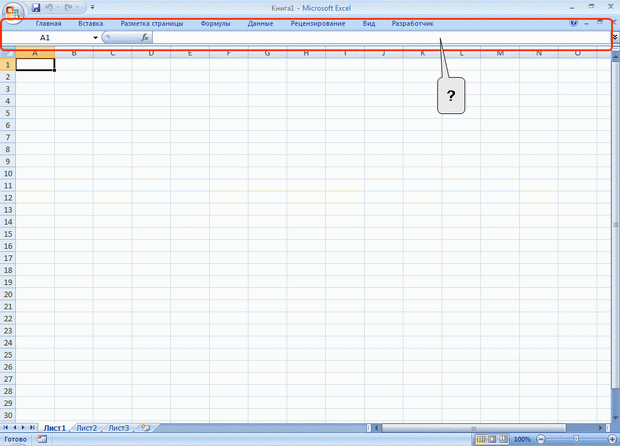This screenshot has height=446, width=620.
Task: Open the round Office button menu
Action: point(13,11)
